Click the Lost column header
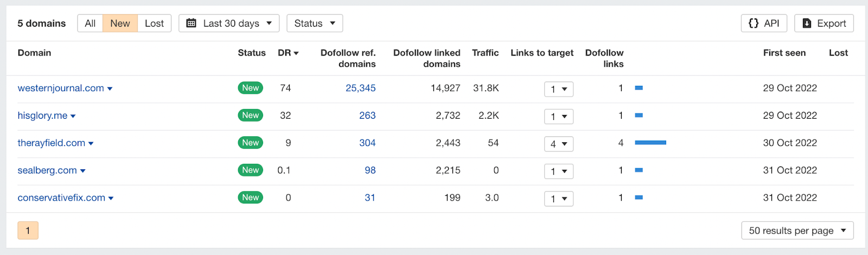The width and height of the screenshot is (868, 255). point(838,53)
